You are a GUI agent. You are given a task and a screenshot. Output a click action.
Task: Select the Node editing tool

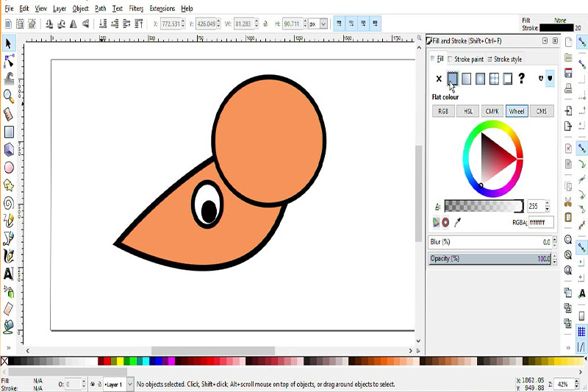coord(9,60)
